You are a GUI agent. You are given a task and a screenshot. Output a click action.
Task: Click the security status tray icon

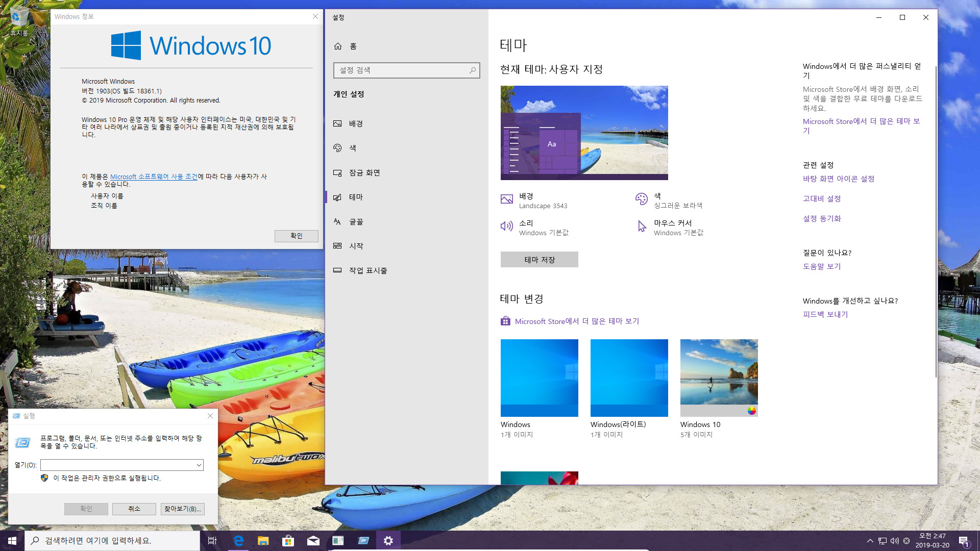click(906, 541)
